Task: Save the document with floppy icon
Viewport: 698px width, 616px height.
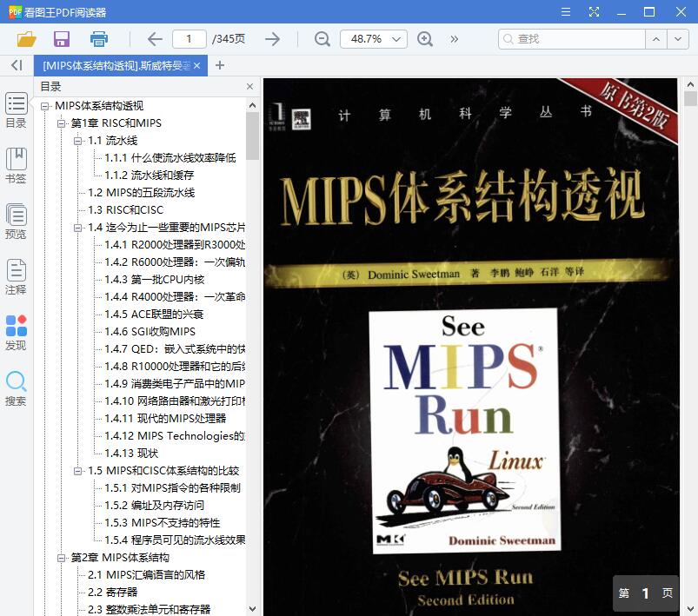Action: pos(62,39)
